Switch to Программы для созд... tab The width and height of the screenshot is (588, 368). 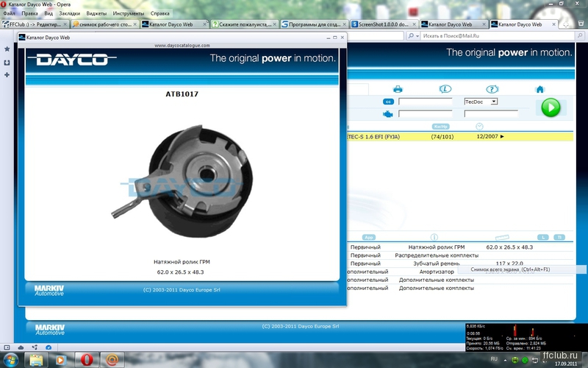(x=315, y=24)
